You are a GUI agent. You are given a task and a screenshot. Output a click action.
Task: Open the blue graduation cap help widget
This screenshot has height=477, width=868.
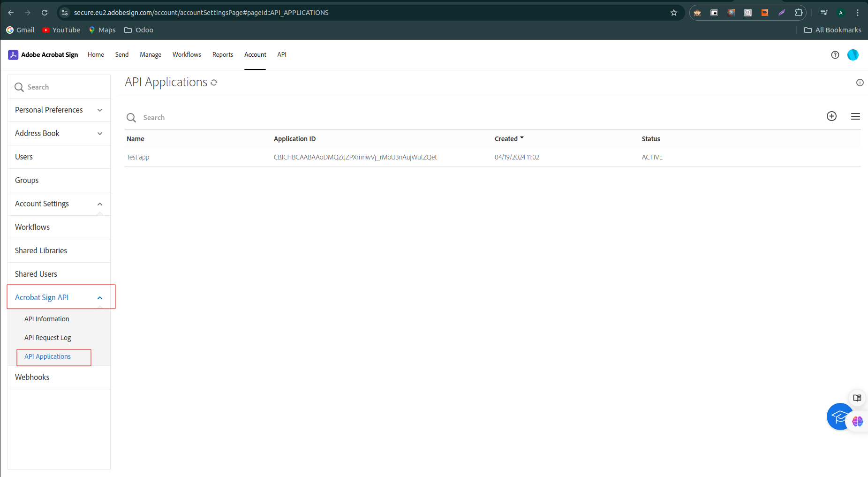coord(839,416)
